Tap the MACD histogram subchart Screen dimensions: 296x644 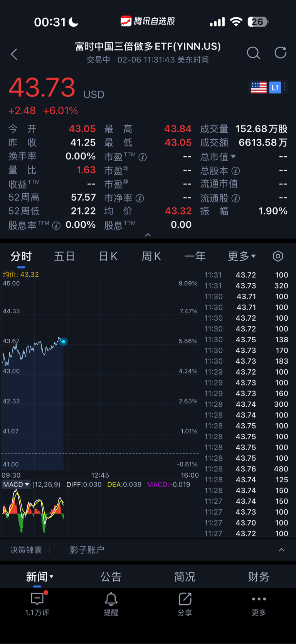pos(100,513)
